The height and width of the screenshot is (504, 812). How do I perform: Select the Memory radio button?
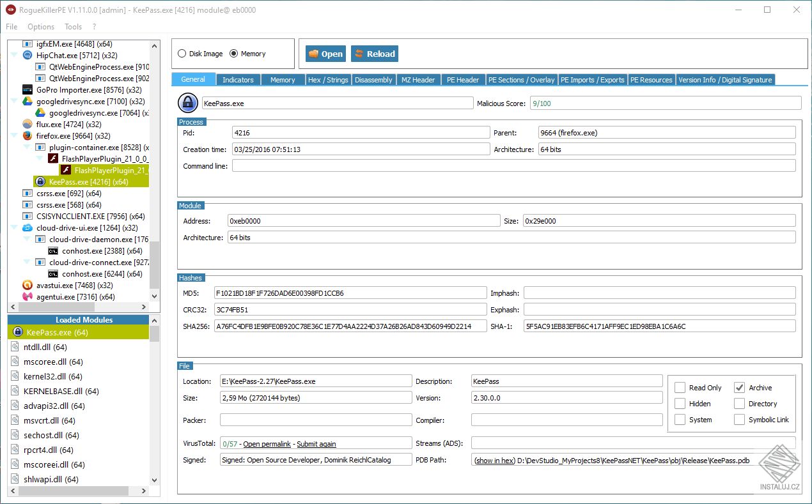(x=233, y=54)
